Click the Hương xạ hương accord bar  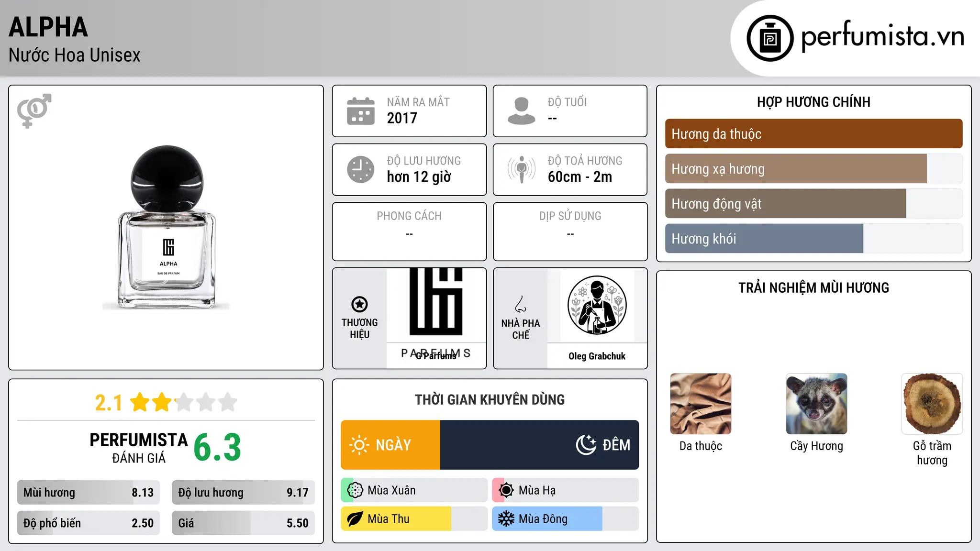[813, 169]
